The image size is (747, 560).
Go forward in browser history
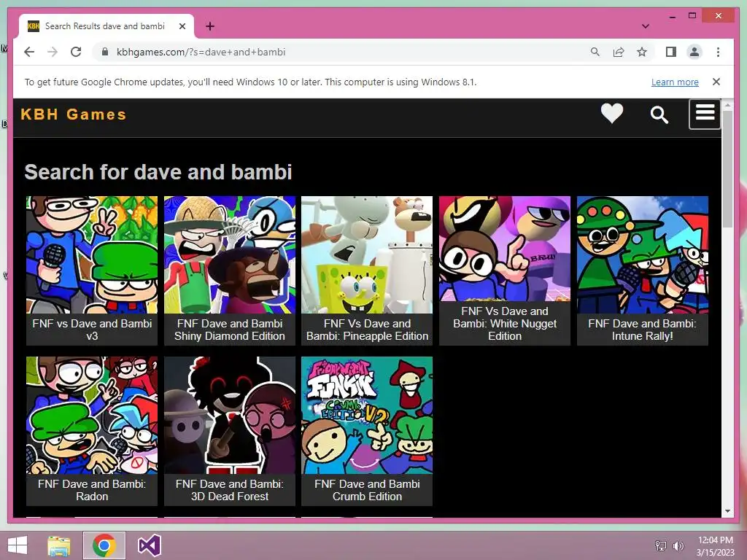tap(53, 52)
